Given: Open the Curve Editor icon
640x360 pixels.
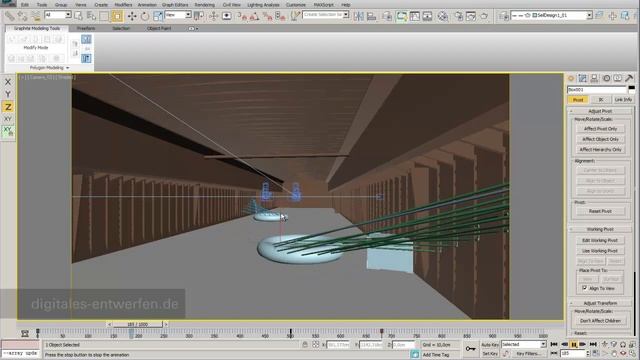Looking at the screenshot, I should (x=415, y=16).
